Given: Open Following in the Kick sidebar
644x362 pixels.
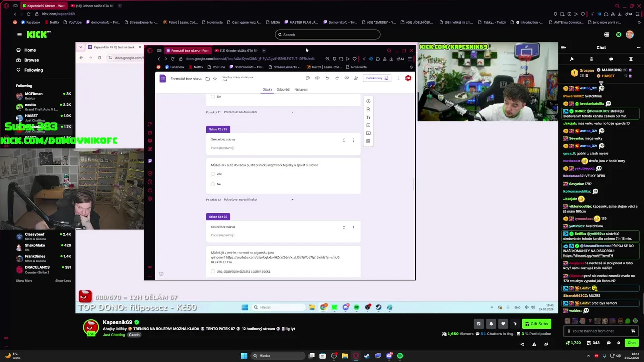Looking at the screenshot, I should click(x=29, y=70).
